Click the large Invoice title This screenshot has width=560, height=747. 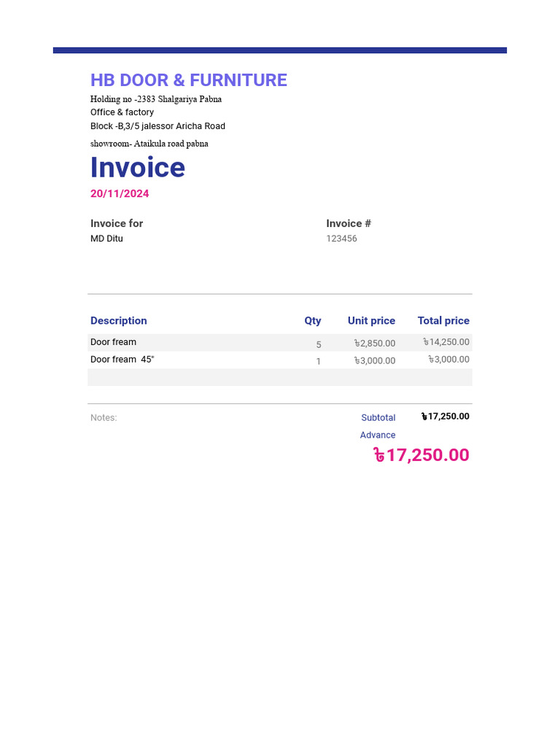pyautogui.click(x=138, y=168)
